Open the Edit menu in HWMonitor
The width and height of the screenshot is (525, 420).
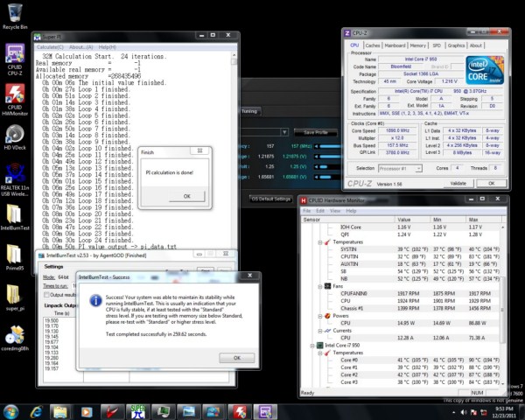coord(320,211)
